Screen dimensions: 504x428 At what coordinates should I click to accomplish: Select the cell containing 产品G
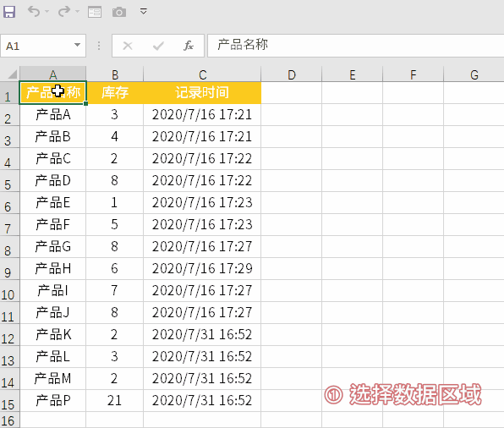coord(53,247)
